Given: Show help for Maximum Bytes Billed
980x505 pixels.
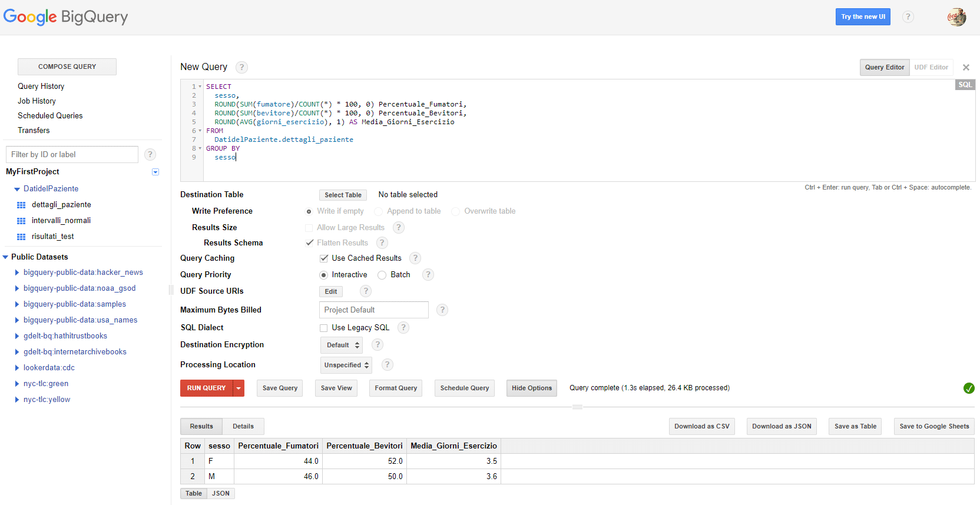Looking at the screenshot, I should [442, 310].
